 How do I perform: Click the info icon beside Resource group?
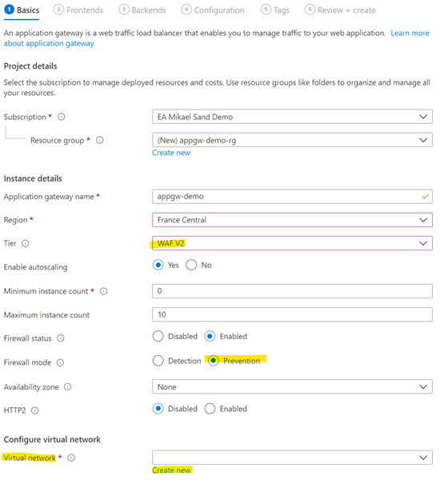pyautogui.click(x=100, y=140)
